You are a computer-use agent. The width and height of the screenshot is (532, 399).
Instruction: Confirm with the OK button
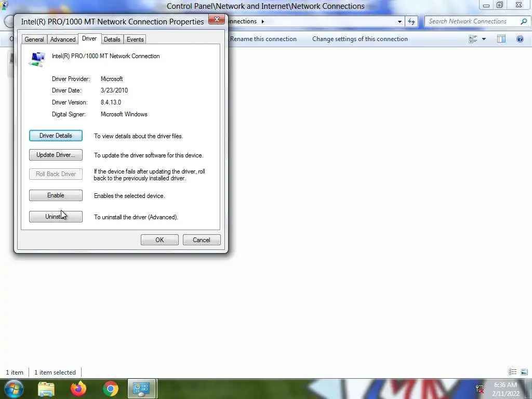pyautogui.click(x=159, y=240)
